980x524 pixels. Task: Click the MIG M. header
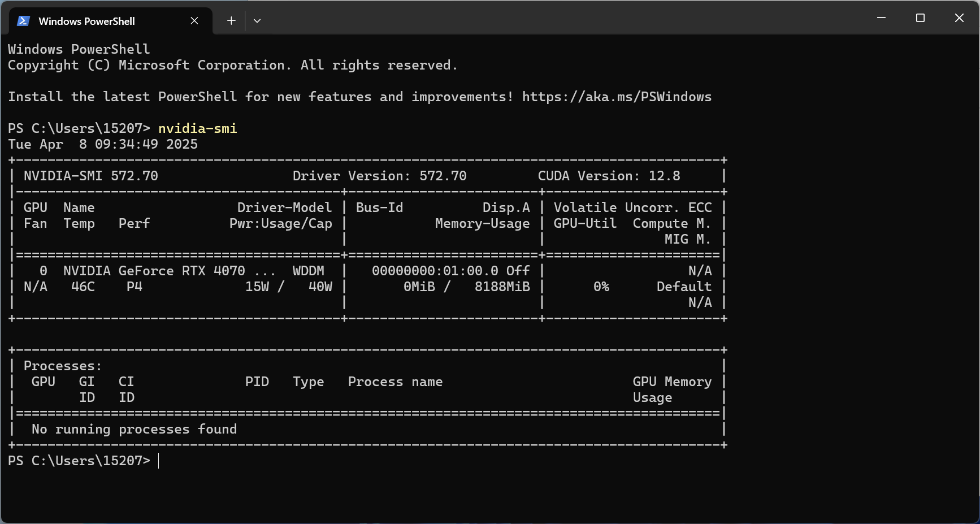pyautogui.click(x=688, y=239)
